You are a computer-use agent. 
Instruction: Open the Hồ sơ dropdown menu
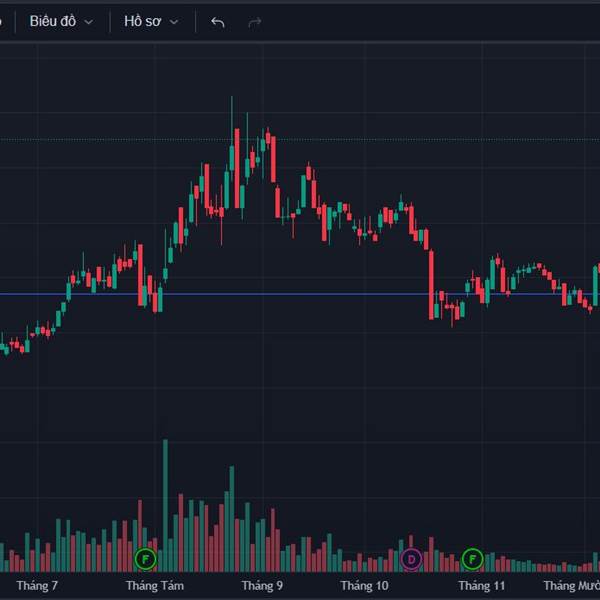[x=151, y=21]
